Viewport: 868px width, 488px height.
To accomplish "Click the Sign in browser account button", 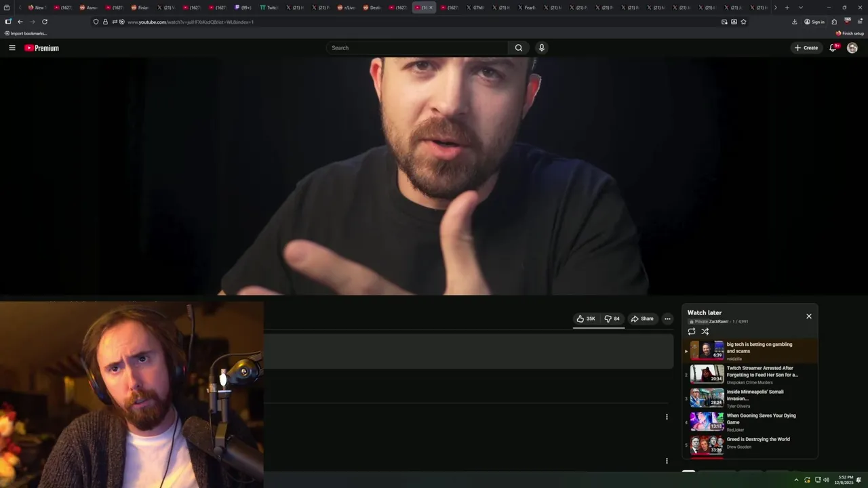I will pyautogui.click(x=814, y=22).
